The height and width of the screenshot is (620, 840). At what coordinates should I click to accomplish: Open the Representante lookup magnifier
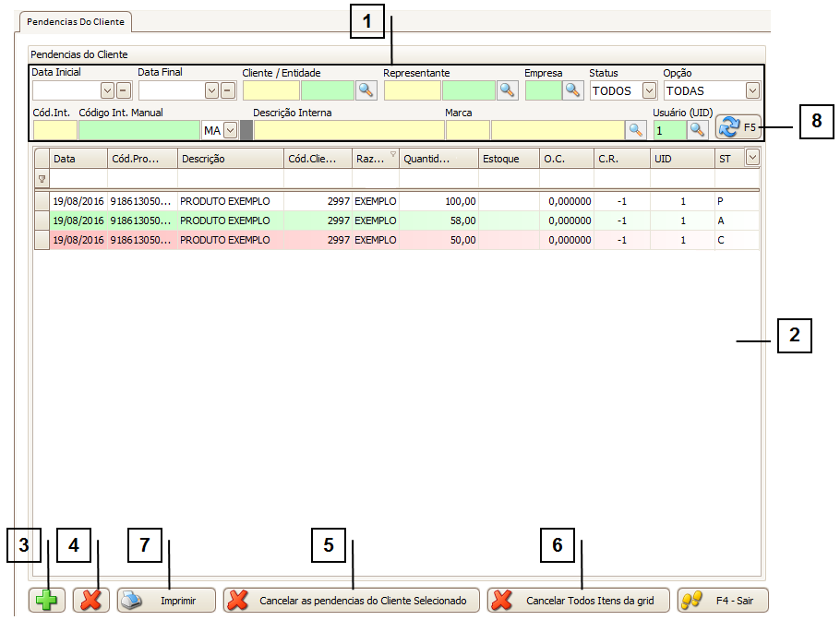click(508, 90)
